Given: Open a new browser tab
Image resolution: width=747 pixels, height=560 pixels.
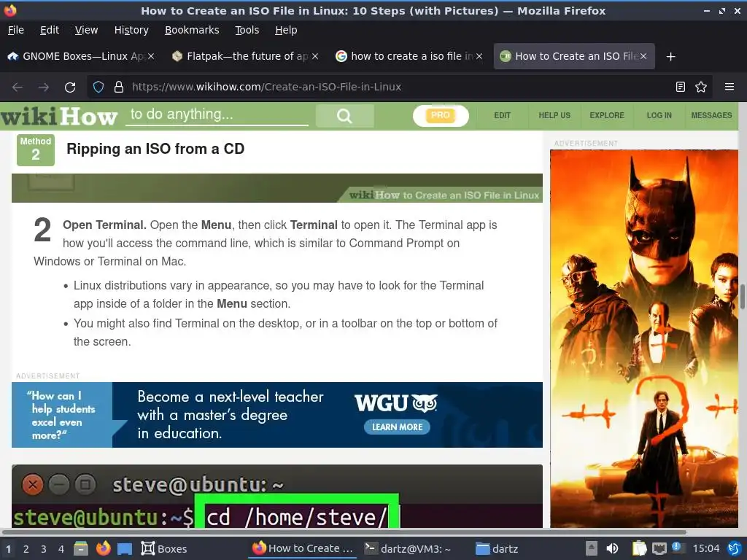Looking at the screenshot, I should tap(670, 57).
